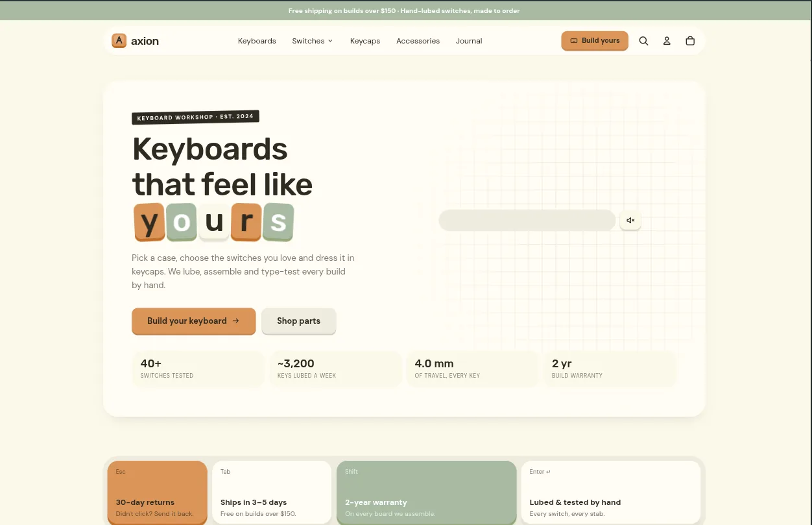Expand the Switches dropdown menu
812x525 pixels.
(x=313, y=41)
